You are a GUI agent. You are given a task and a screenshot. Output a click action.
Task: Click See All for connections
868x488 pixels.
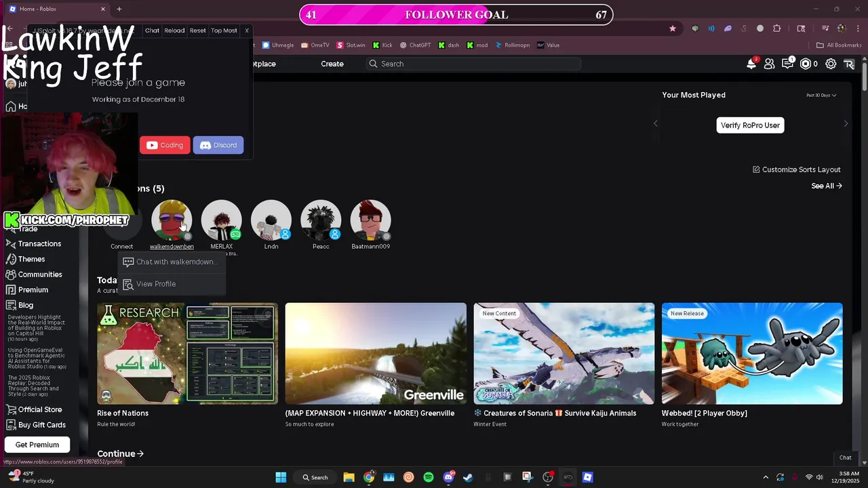[x=827, y=186]
